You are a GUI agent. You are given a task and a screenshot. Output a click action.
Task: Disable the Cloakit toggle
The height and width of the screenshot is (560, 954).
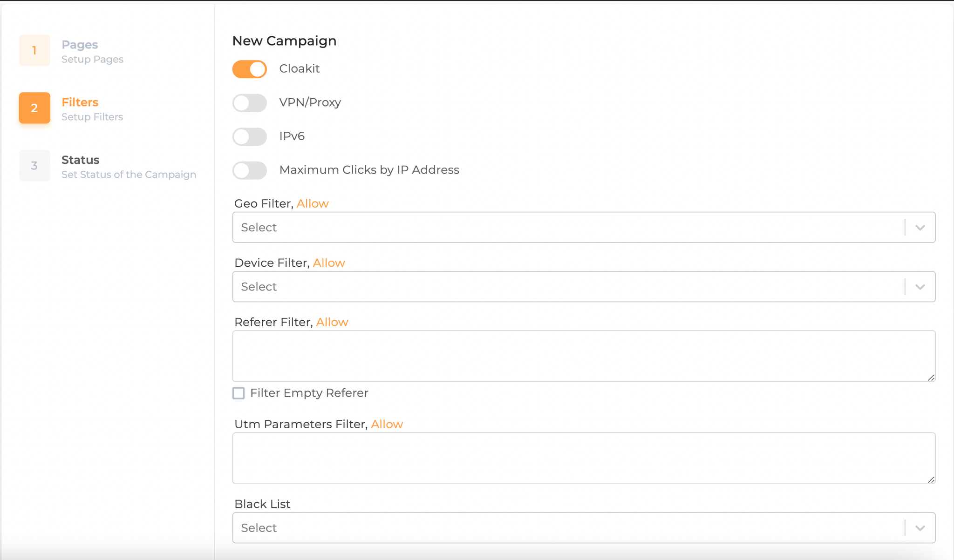(250, 69)
